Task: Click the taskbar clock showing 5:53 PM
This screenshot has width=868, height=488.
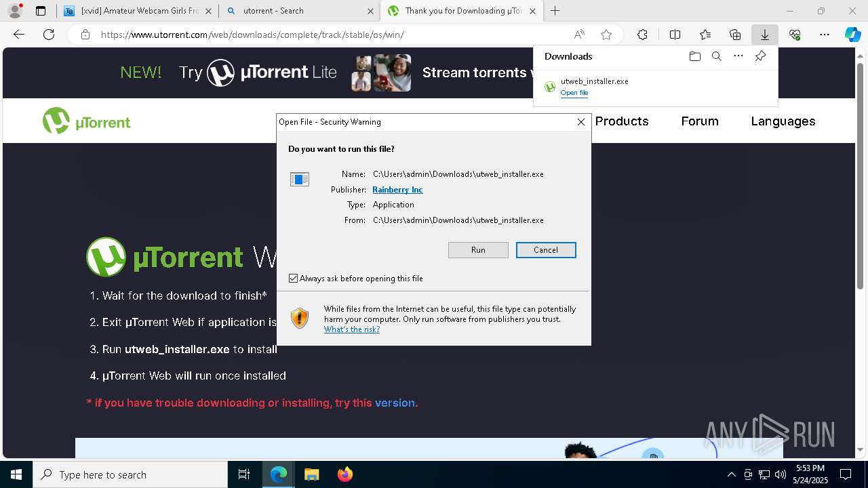Action: pos(810,474)
